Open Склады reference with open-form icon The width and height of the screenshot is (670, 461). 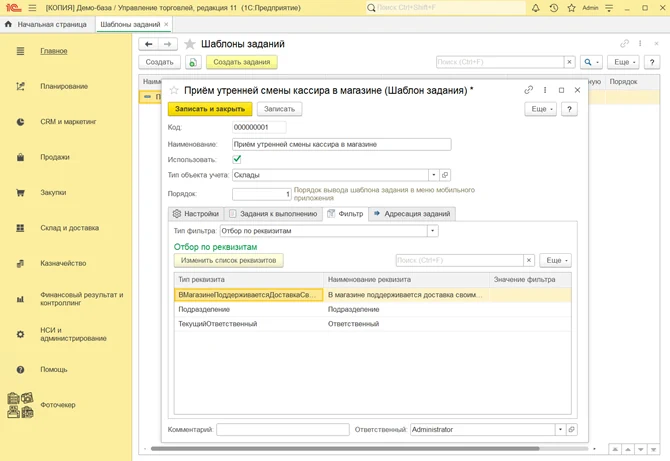click(446, 175)
